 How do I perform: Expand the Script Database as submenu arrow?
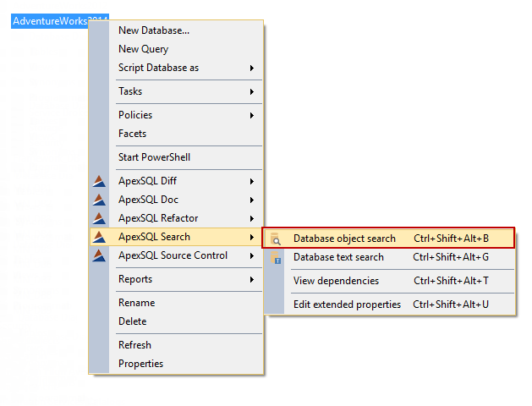[x=252, y=69]
